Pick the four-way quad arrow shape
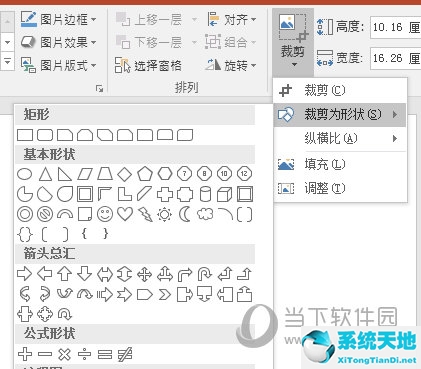 click(145, 275)
